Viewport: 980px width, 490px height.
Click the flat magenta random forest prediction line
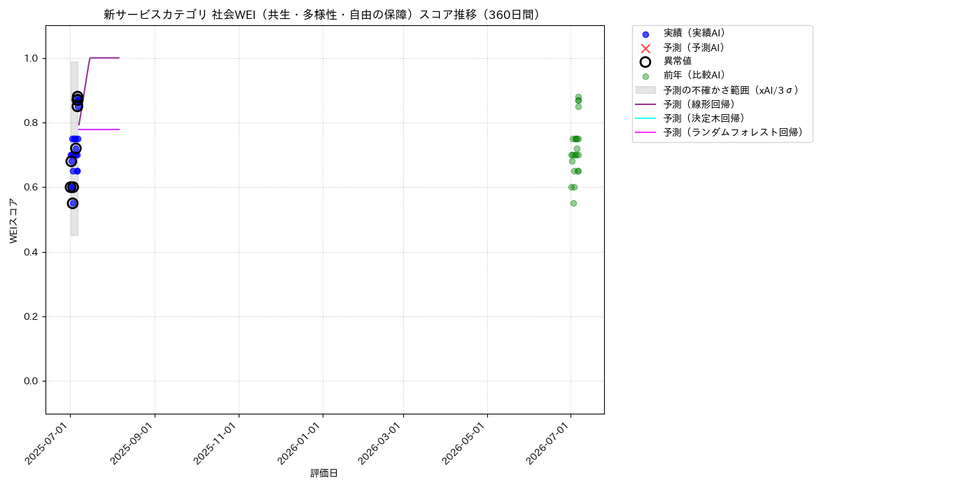[x=99, y=129]
